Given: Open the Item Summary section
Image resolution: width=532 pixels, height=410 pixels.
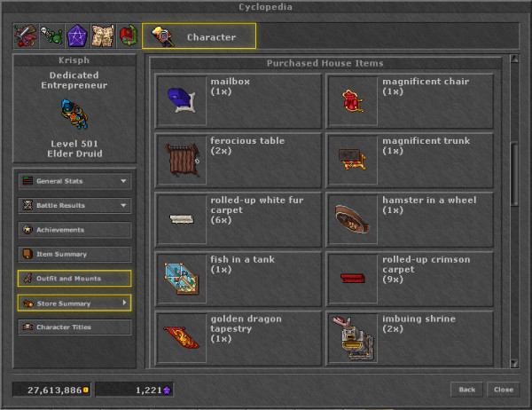Looking at the screenshot, I should click(74, 254).
